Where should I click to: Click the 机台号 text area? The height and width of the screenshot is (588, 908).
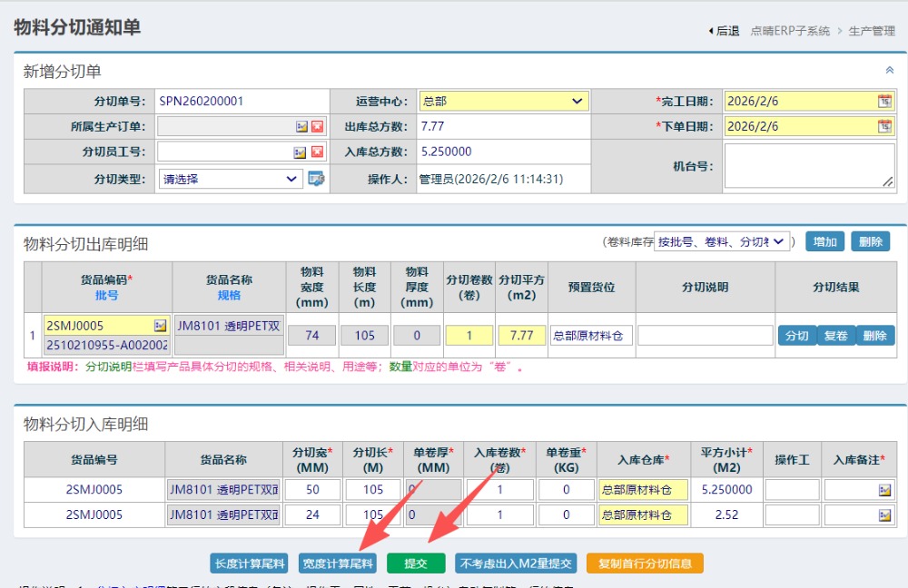[x=808, y=166]
